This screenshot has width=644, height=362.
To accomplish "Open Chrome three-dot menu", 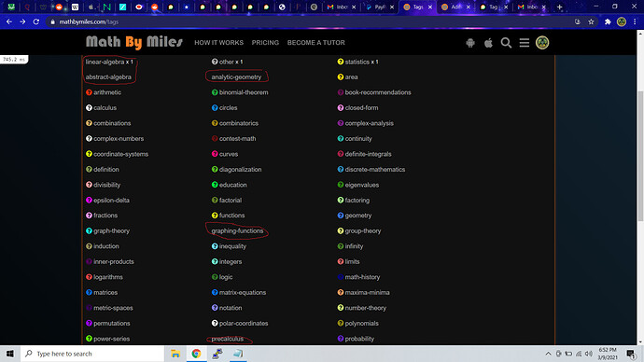I will (635, 21).
